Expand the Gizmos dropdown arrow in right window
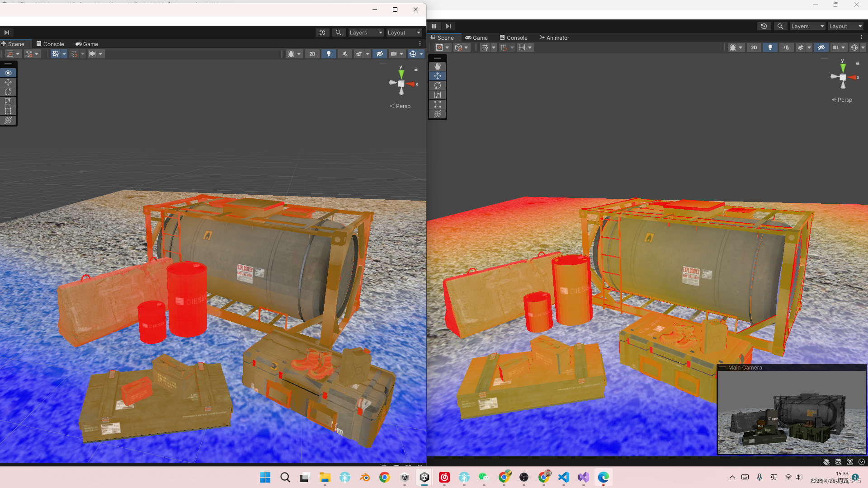868x488 pixels. (863, 47)
